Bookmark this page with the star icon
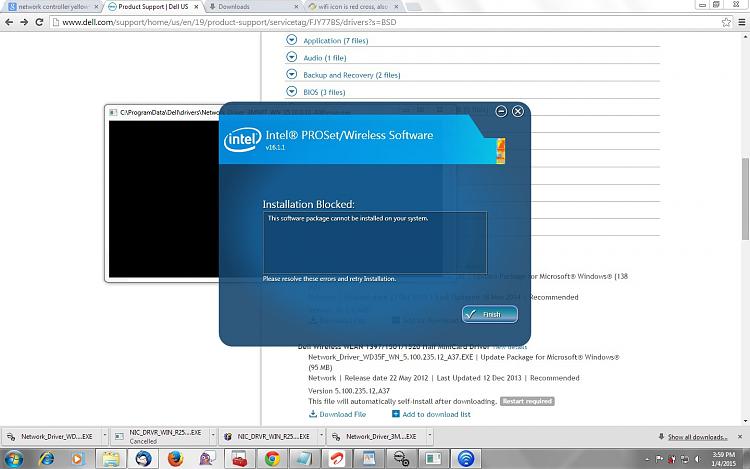Screen dimensions: 750x469 [726, 22]
